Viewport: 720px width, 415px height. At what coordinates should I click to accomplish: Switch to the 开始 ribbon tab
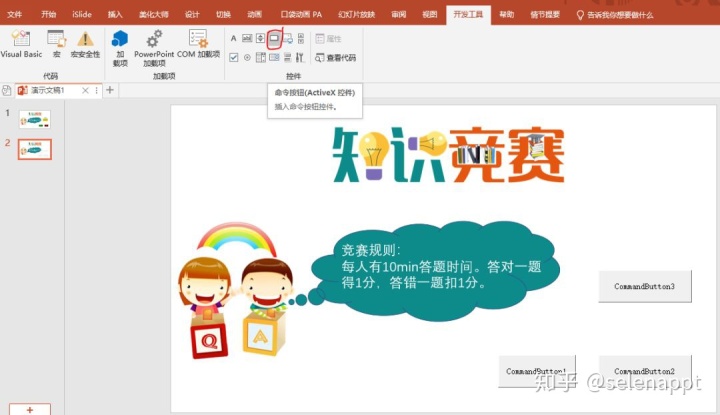(49, 14)
